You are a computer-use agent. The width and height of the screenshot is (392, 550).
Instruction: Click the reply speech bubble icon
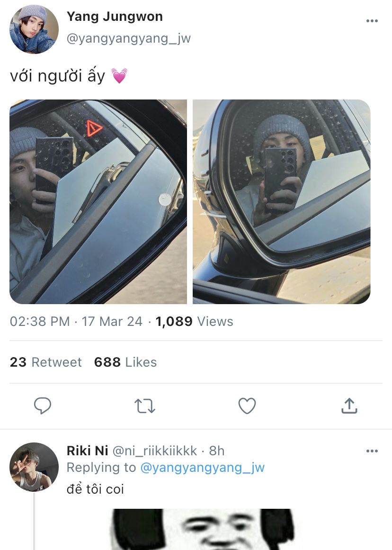[43, 406]
